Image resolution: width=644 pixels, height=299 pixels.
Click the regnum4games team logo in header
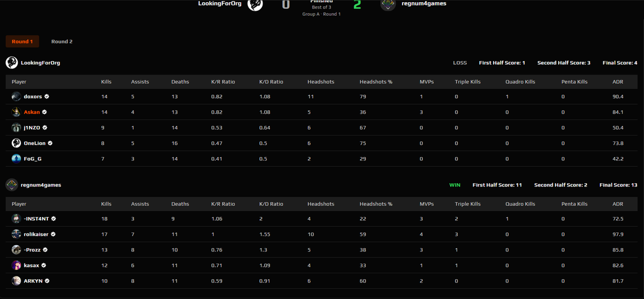(x=388, y=4)
